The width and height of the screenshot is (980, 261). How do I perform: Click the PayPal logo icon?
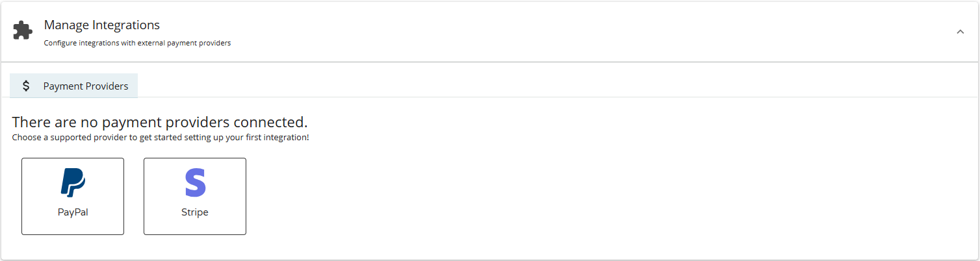[x=73, y=182]
